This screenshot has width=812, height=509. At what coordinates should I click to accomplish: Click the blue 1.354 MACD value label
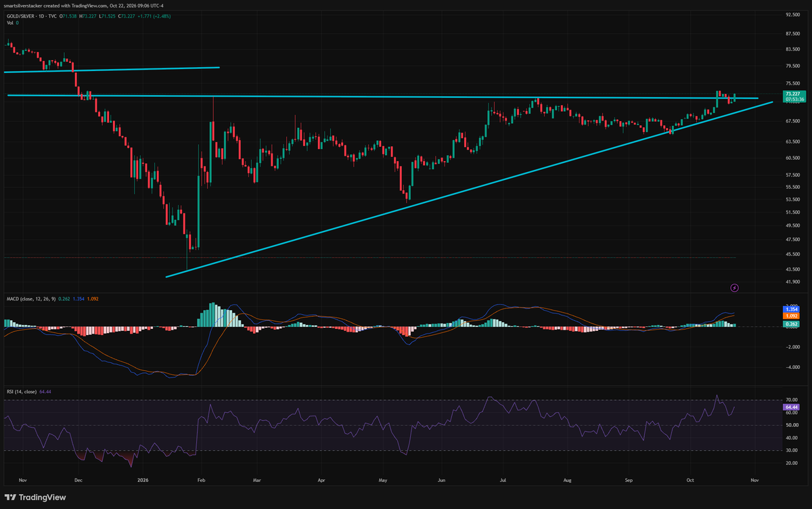[x=792, y=309]
